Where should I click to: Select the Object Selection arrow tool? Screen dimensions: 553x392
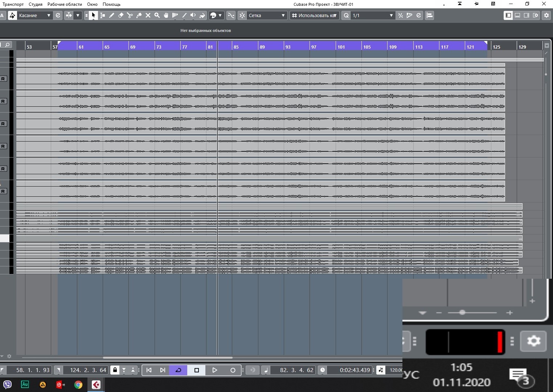(93, 15)
